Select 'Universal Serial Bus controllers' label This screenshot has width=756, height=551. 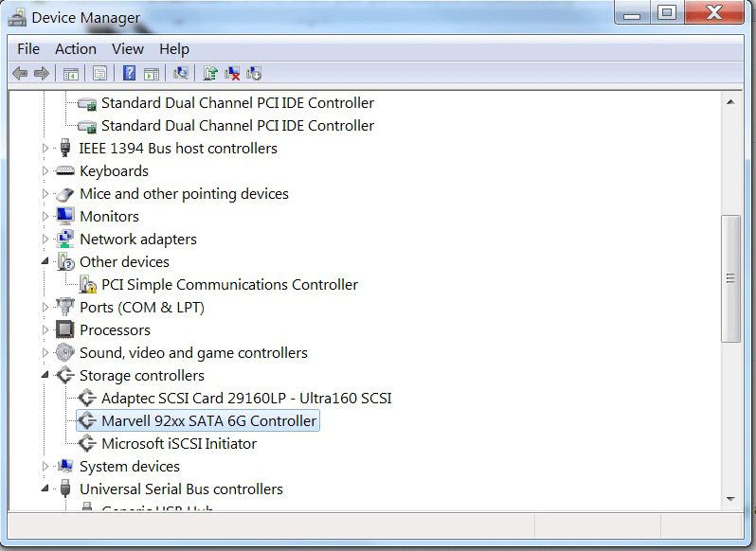coord(181,489)
